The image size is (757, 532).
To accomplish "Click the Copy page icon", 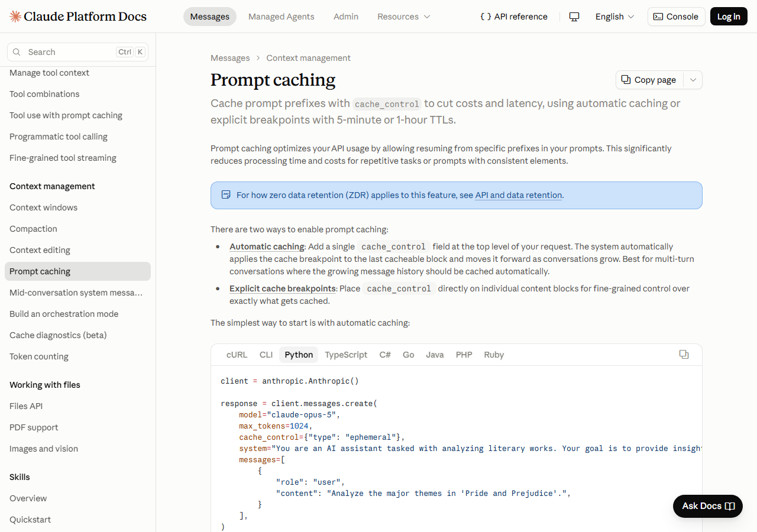I will (626, 79).
